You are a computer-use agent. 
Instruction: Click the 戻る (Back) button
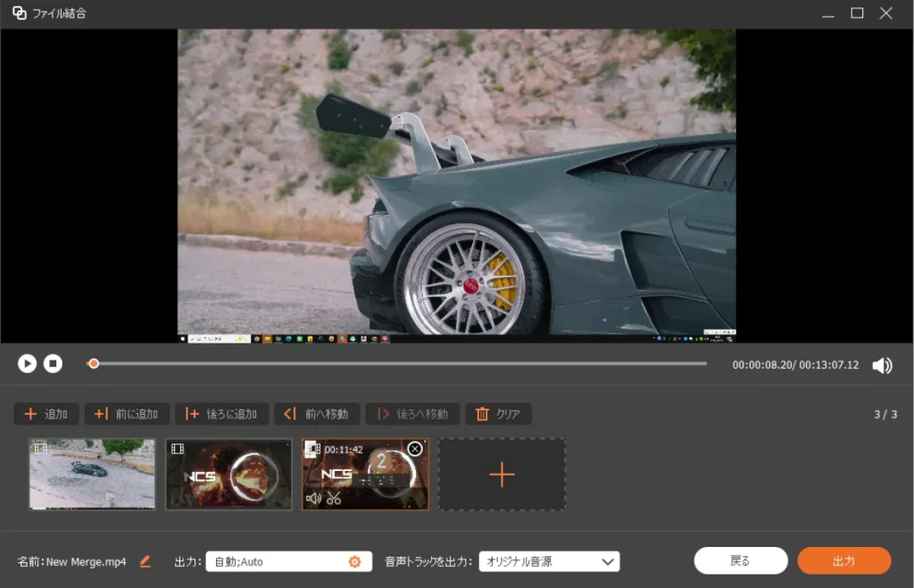tap(741, 560)
